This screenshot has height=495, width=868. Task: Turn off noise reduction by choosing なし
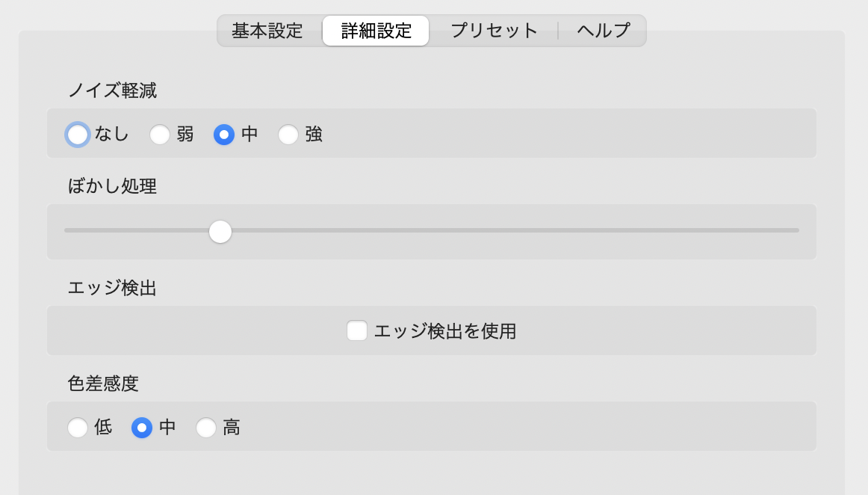pyautogui.click(x=78, y=135)
